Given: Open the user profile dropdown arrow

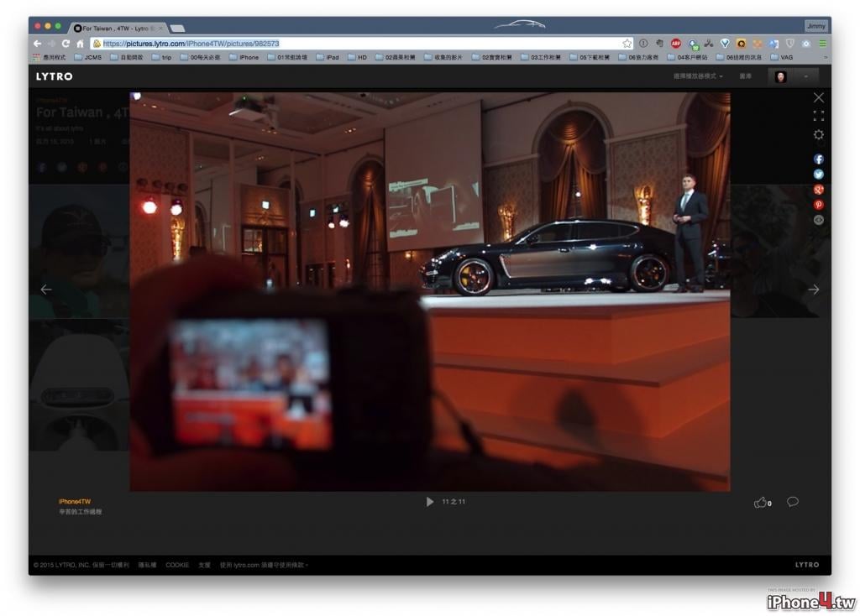Looking at the screenshot, I should pos(805,76).
